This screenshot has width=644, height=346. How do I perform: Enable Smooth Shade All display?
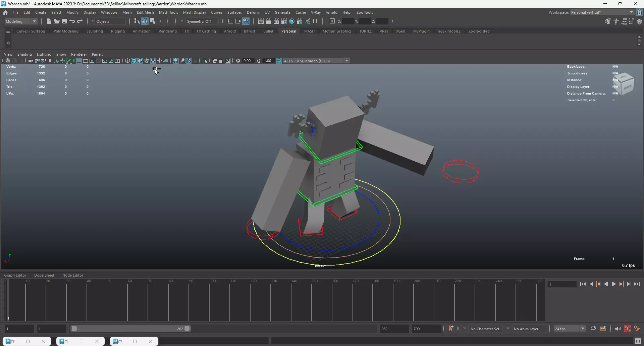[134, 61]
